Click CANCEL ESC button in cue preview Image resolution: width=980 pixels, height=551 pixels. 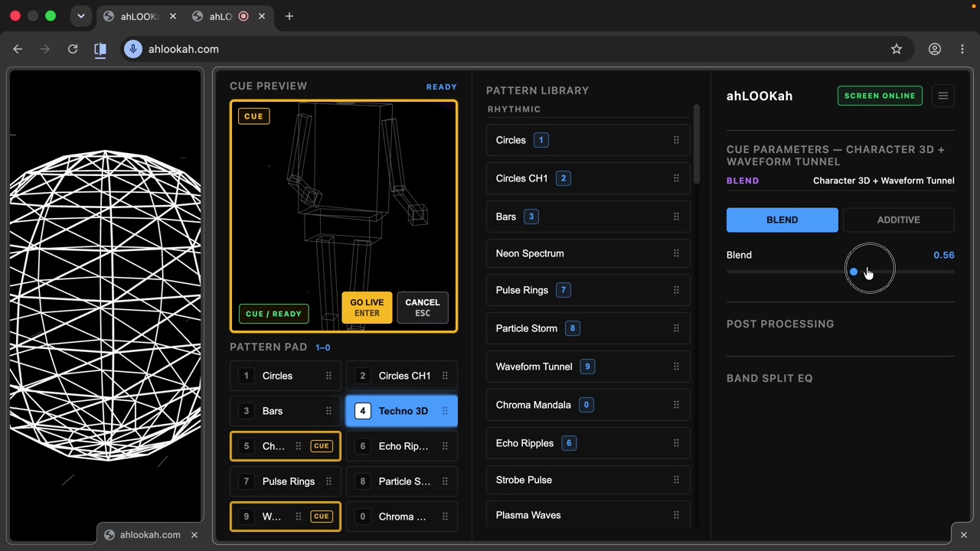[423, 308]
